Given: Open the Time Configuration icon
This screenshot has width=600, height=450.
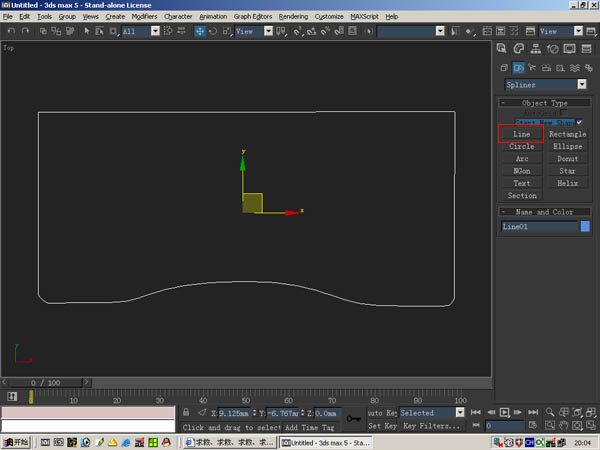Looking at the screenshot, I should (532, 425).
